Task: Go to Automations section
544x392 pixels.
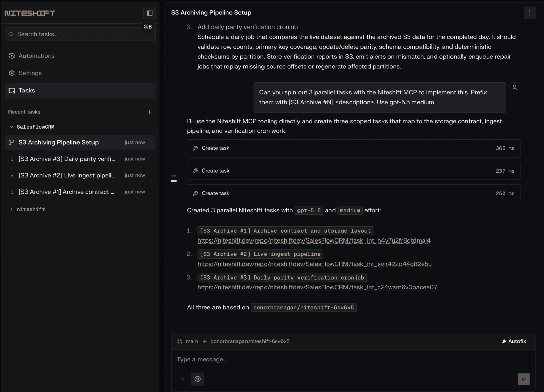Action: pyautogui.click(x=80, y=56)
